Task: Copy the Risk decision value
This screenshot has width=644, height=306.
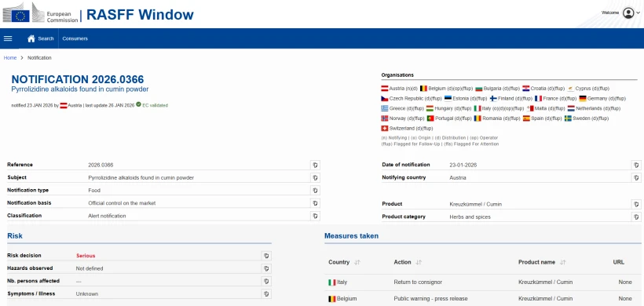Action: coord(266,256)
